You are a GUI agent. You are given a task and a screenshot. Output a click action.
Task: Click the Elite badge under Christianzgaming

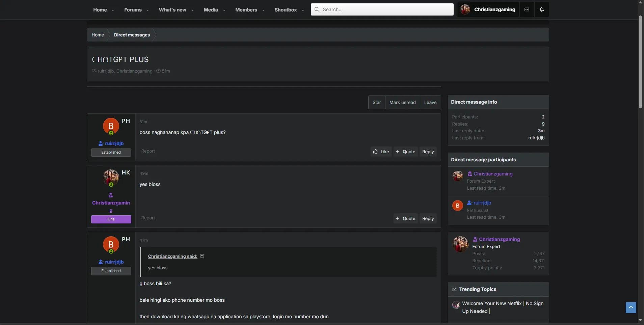click(111, 219)
